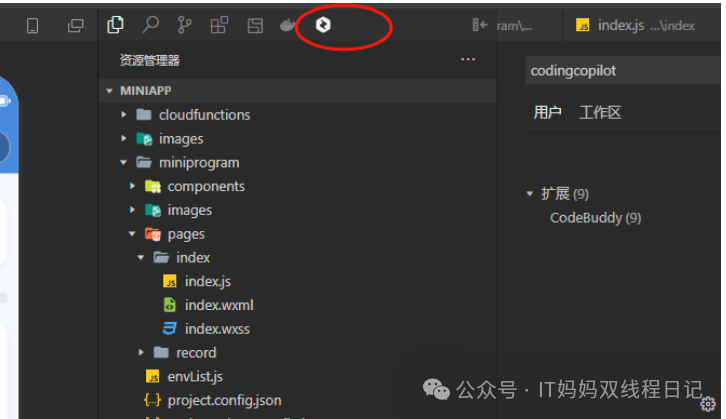Image resolution: width=726 pixels, height=419 pixels.
Task: Open envList.js file
Action: pos(195,376)
